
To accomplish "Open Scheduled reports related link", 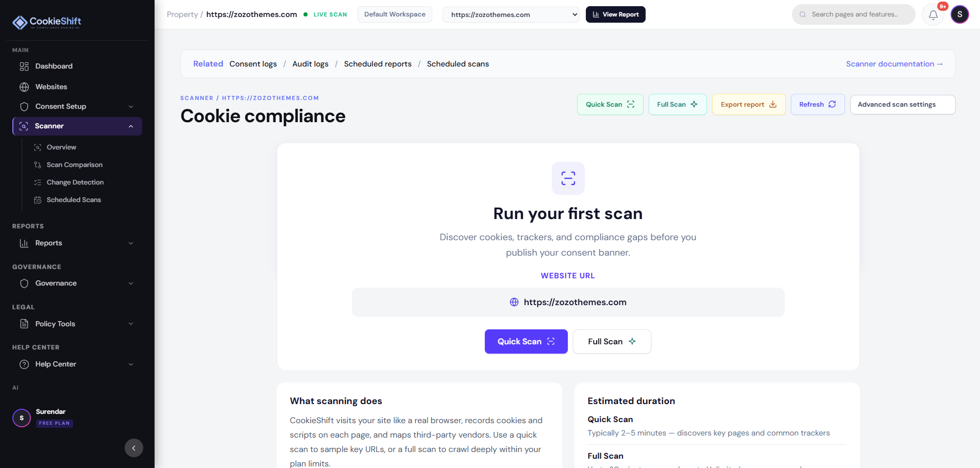I will click(x=378, y=64).
